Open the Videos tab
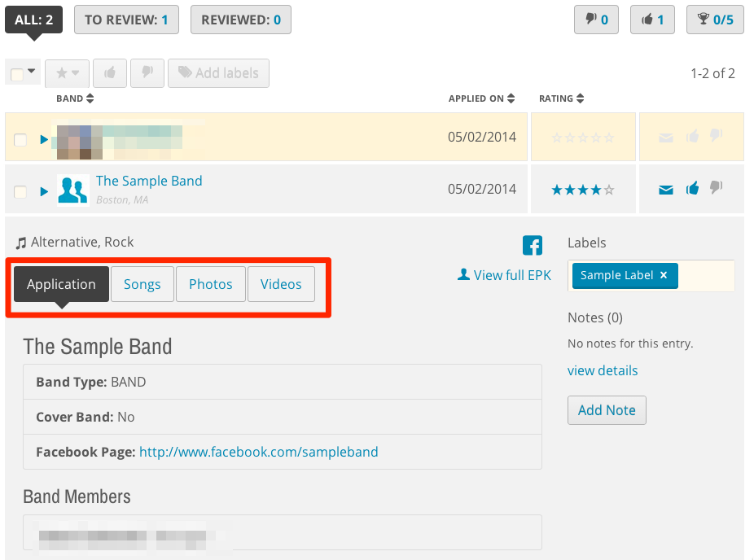754x560 pixels. 281,284
